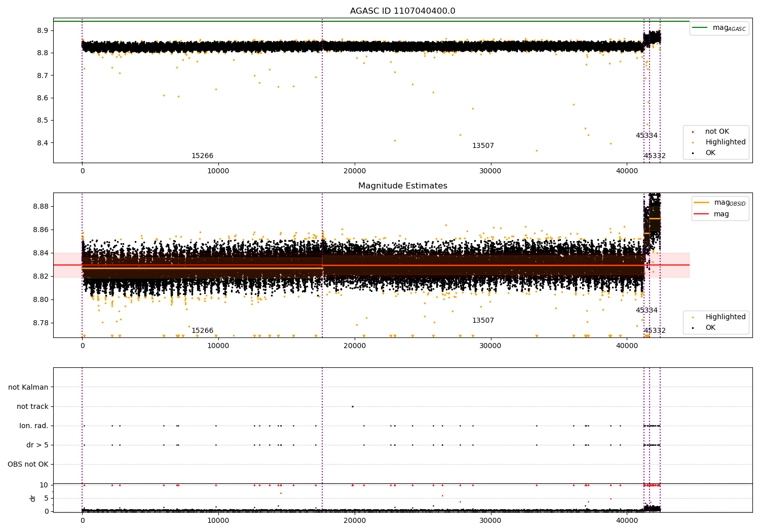
Task: Click the 'not track' axis label
Action: 32,407
